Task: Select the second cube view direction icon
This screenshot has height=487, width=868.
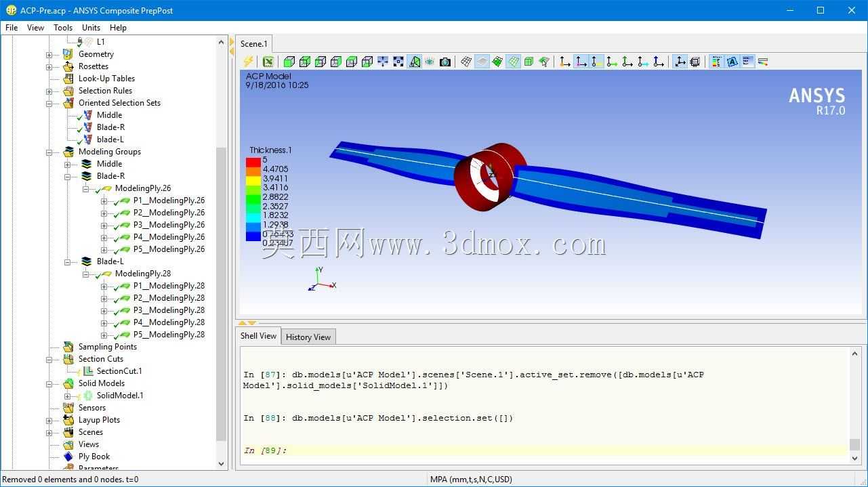Action: click(305, 62)
